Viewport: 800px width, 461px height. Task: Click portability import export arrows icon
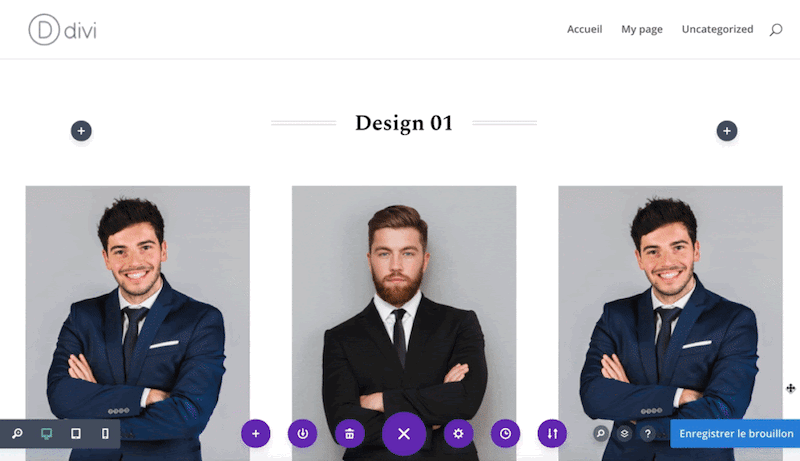tap(552, 433)
